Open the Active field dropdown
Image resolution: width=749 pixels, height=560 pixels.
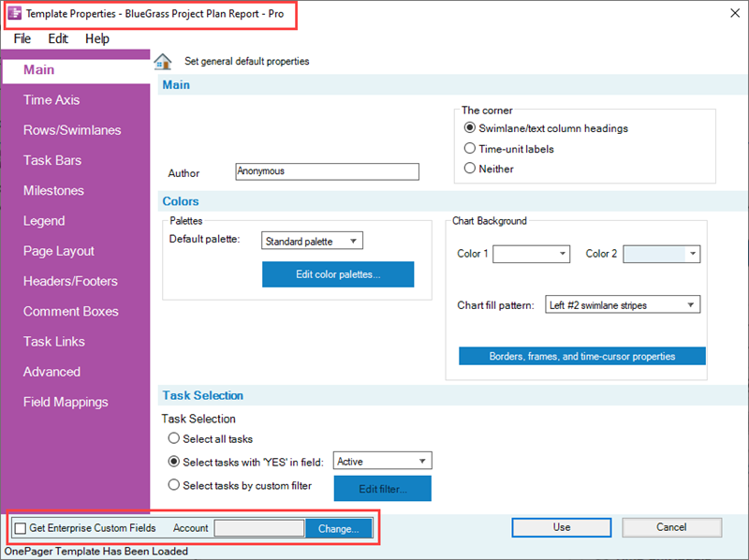[383, 461]
